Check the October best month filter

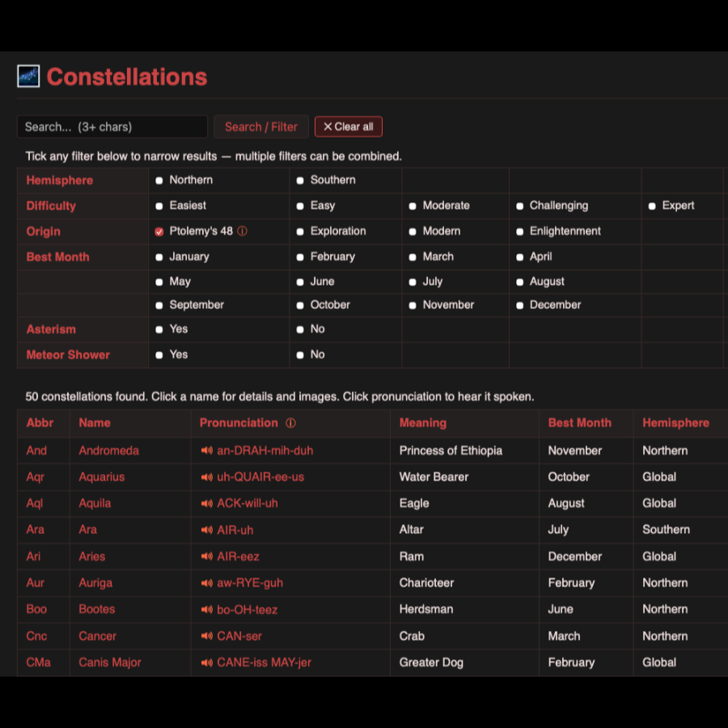(300, 306)
